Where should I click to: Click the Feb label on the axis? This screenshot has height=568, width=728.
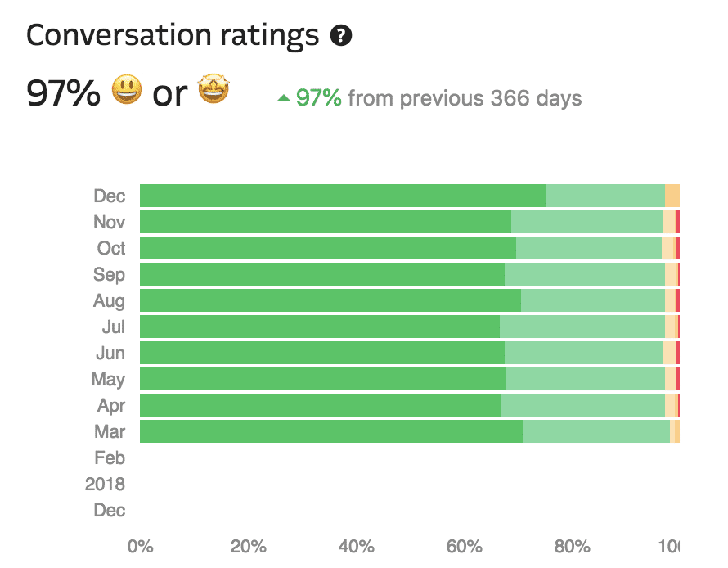click(x=110, y=458)
